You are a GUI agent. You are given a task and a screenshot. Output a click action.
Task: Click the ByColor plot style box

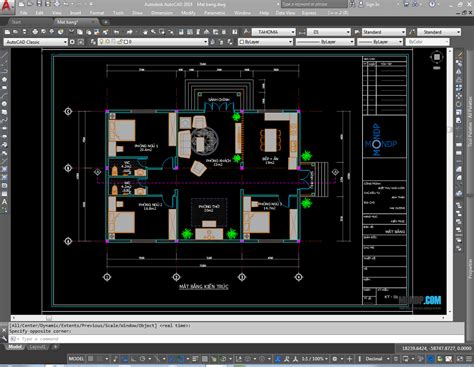tap(427, 42)
